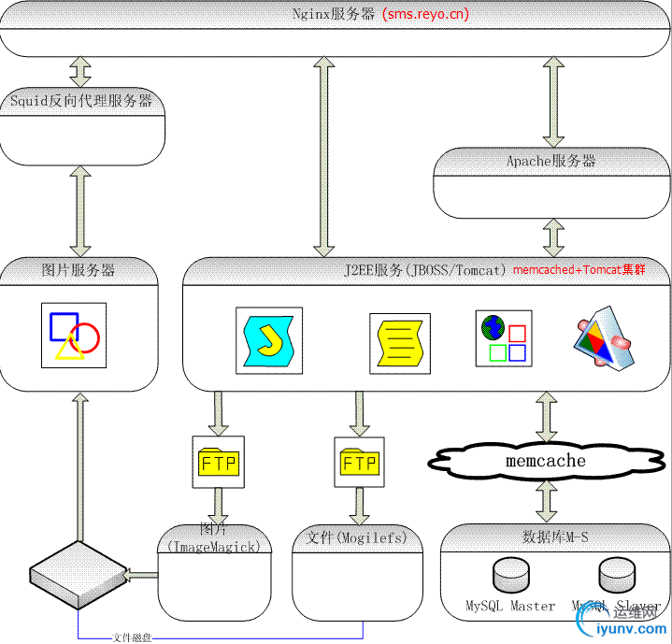This screenshot has height=644, width=672.
Task: Click the arrow between Nginx and Apache
Action: (553, 102)
